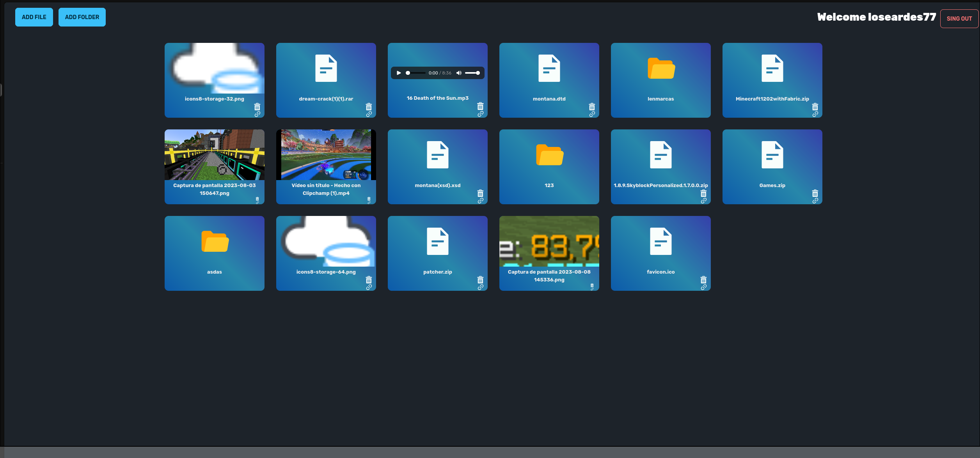Click the Games.zip file name
This screenshot has width=980, height=458.
[772, 186]
